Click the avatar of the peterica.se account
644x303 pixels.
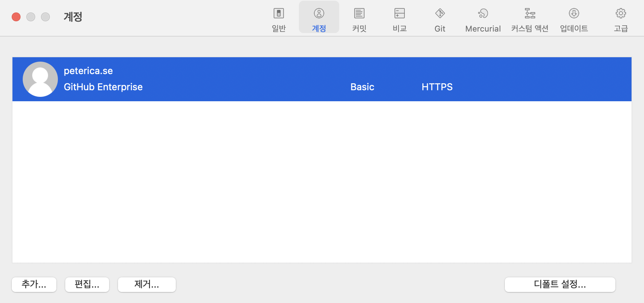pos(40,79)
